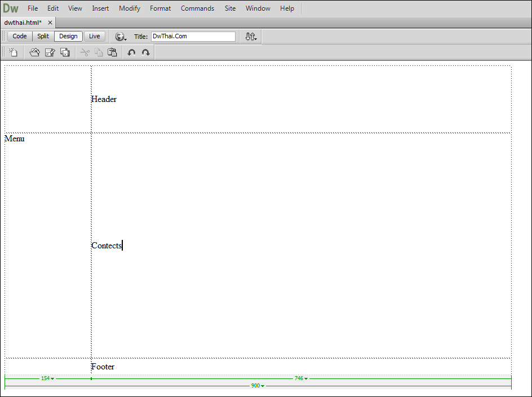The height and width of the screenshot is (397, 532).
Task: Click the Title field containing DwThai.Com
Action: 193,36
